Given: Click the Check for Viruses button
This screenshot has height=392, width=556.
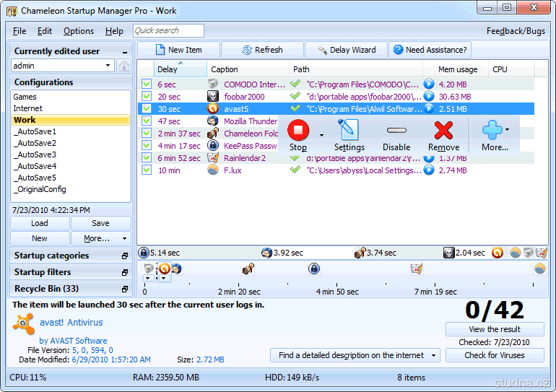Looking at the screenshot, I should 495,355.
